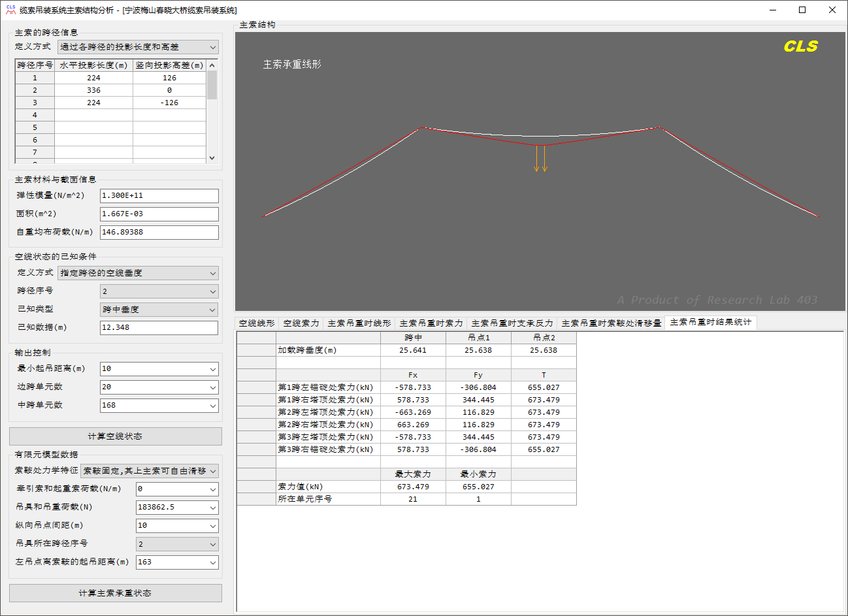This screenshot has height=616, width=848.
Task: Click the 加载跨垂度(m) row label
Action: tap(328, 350)
